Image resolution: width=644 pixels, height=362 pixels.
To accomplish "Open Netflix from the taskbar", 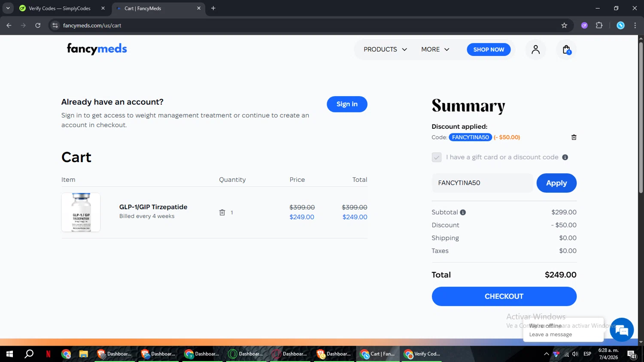I will pos(48,354).
